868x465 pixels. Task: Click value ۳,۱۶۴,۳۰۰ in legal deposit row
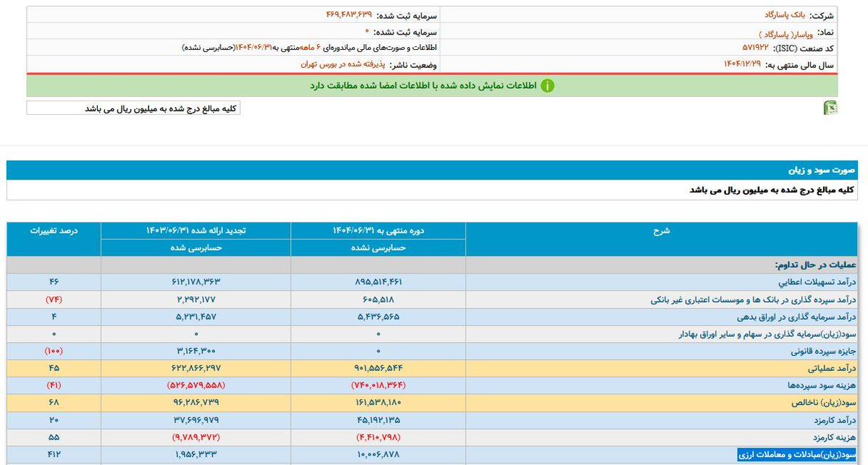196,351
